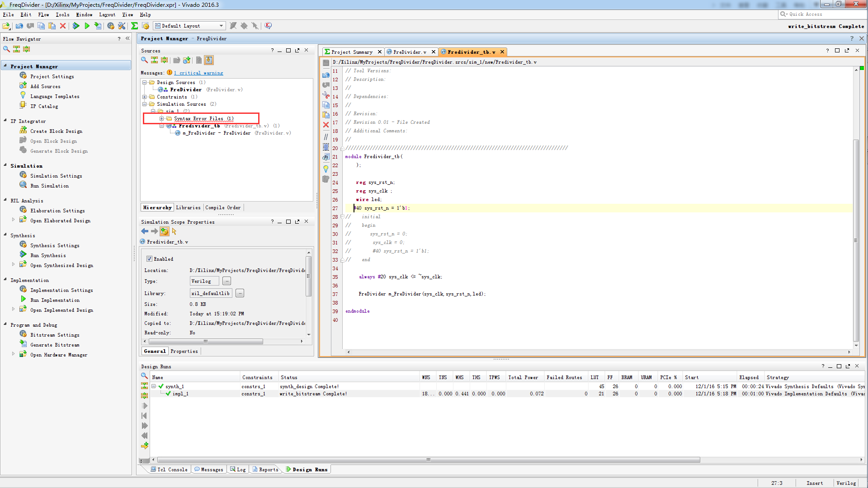Click Run Simulation in Flow Navigator

49,186
